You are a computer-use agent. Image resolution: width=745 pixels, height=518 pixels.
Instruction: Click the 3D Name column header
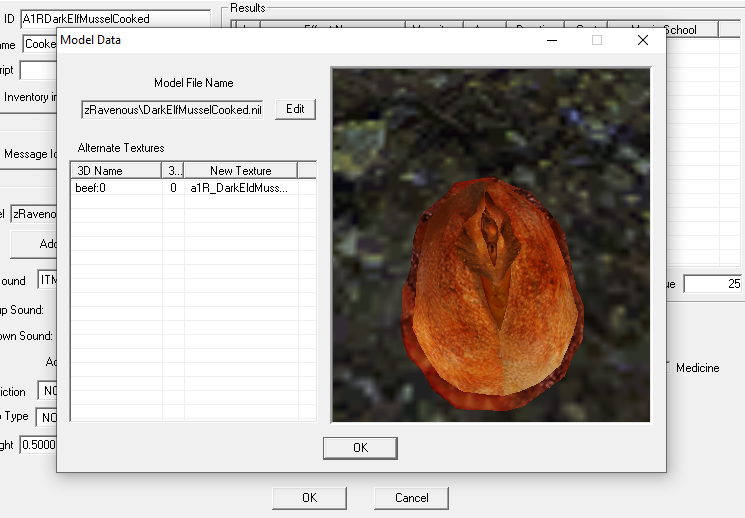point(116,171)
